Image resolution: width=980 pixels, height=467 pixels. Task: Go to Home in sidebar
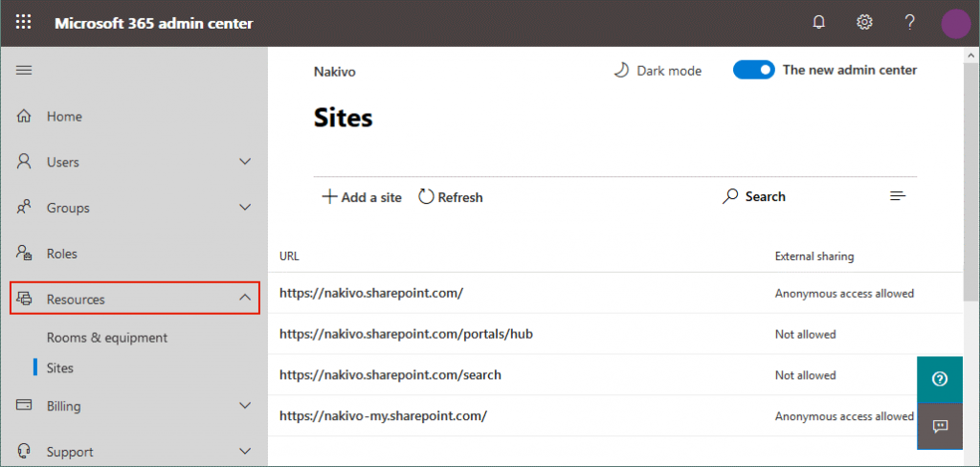click(x=64, y=117)
